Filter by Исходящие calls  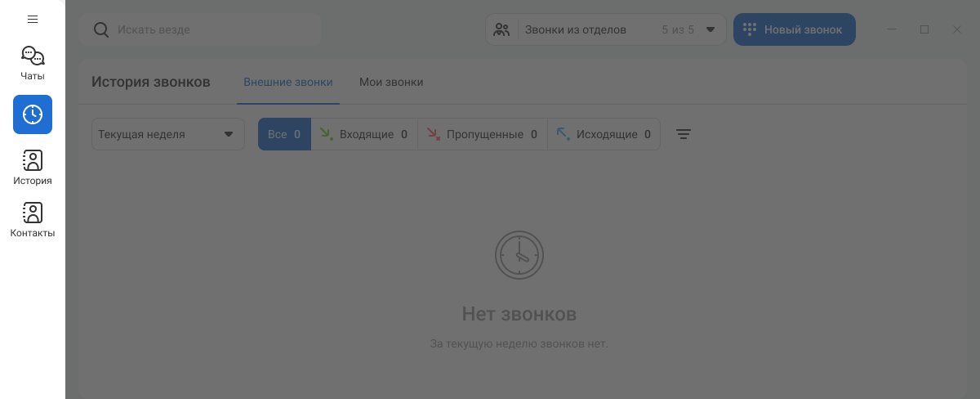click(x=604, y=134)
